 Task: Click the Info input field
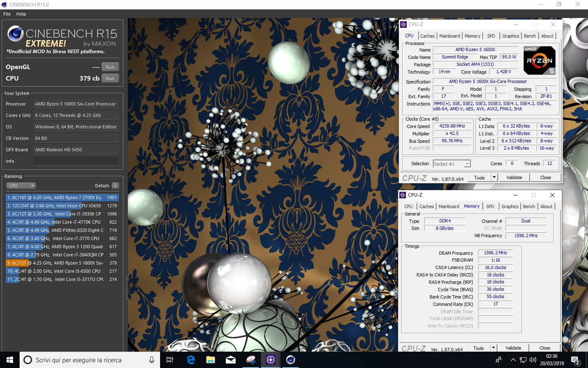[x=76, y=161]
